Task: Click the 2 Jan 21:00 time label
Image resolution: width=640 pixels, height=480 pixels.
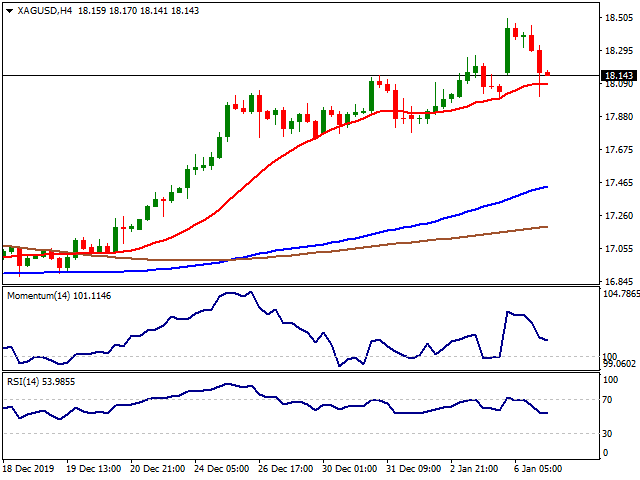Action: coord(474,469)
